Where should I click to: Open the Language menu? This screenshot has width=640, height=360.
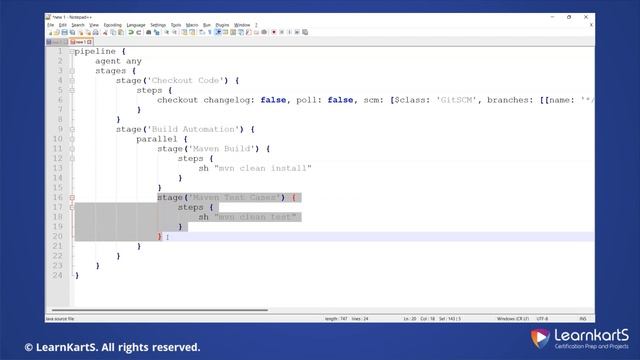[136, 25]
